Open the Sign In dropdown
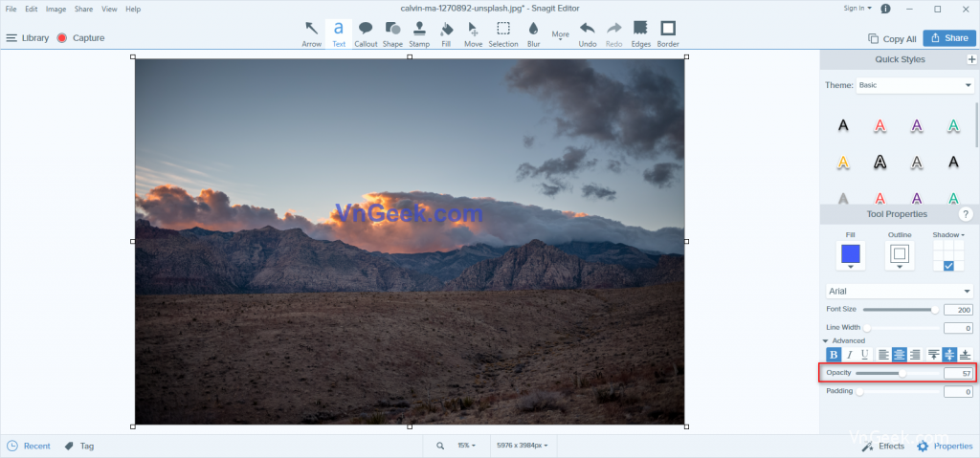 click(x=857, y=8)
